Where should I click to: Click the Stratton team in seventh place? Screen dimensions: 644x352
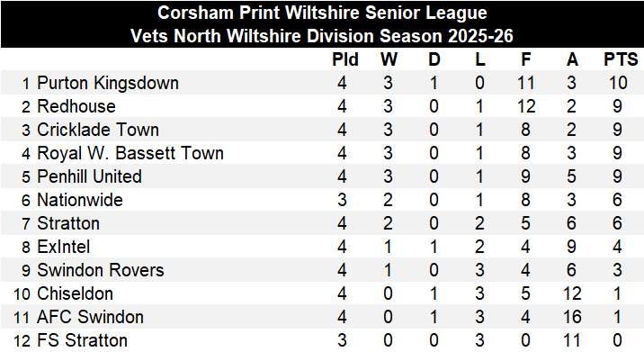click(68, 223)
